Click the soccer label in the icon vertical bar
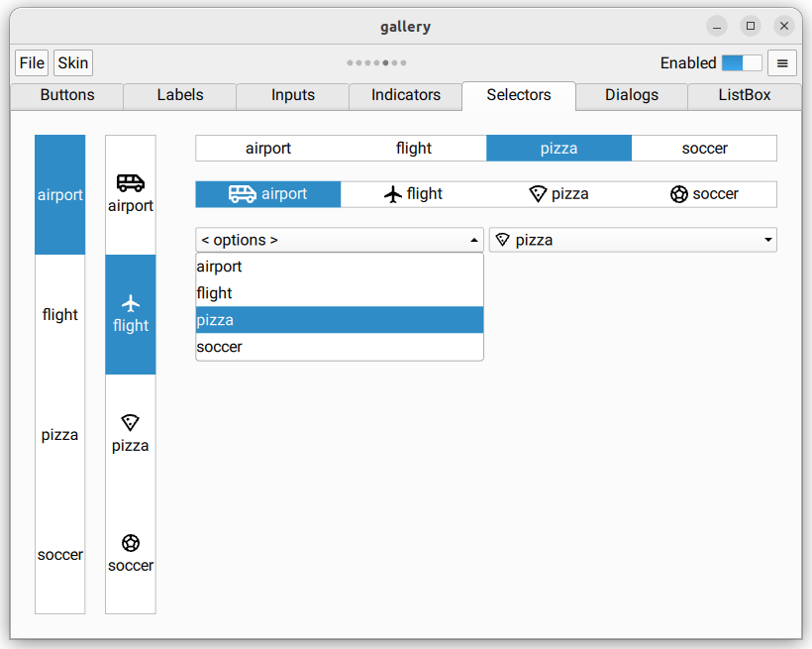This screenshot has width=812, height=649. point(131,566)
